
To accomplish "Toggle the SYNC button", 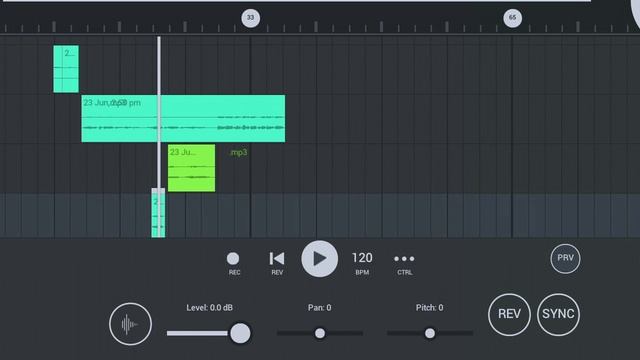I will click(x=558, y=314).
